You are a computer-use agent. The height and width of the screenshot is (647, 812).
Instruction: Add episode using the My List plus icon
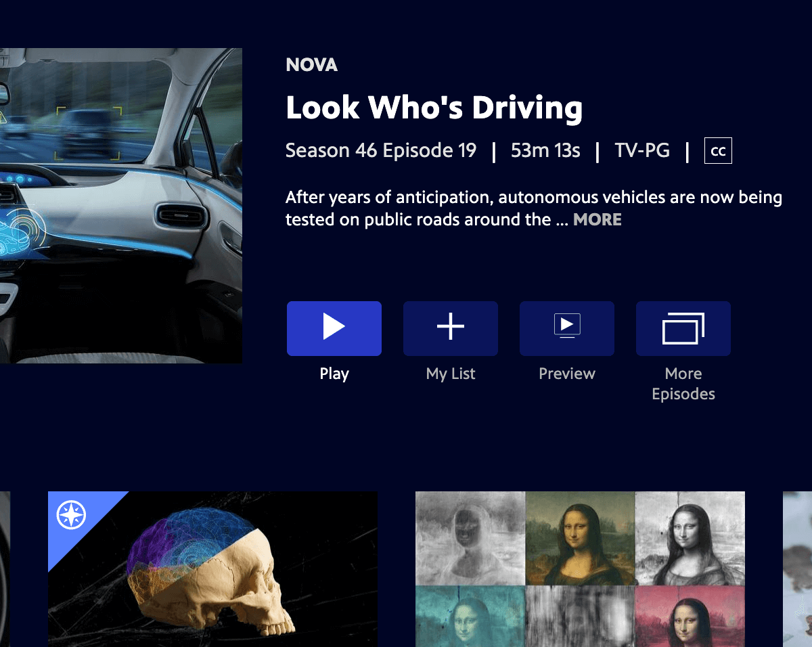[x=451, y=328]
